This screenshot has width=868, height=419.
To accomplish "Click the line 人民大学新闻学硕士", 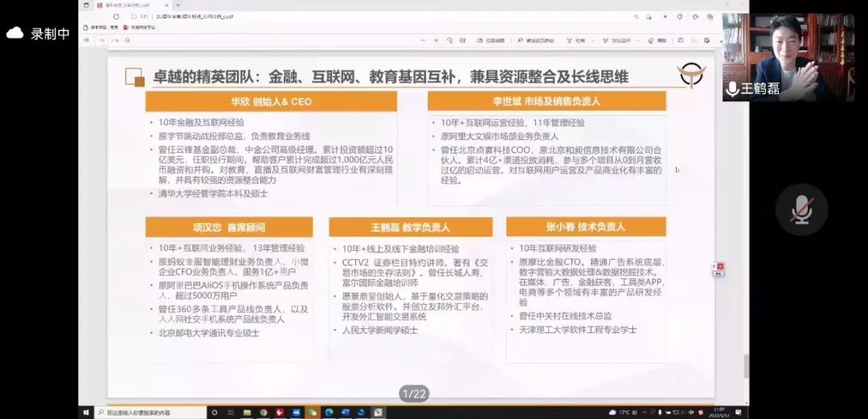I will (379, 331).
